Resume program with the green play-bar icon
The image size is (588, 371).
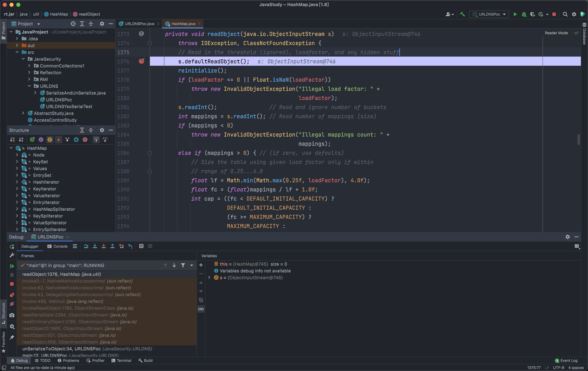(x=12, y=266)
